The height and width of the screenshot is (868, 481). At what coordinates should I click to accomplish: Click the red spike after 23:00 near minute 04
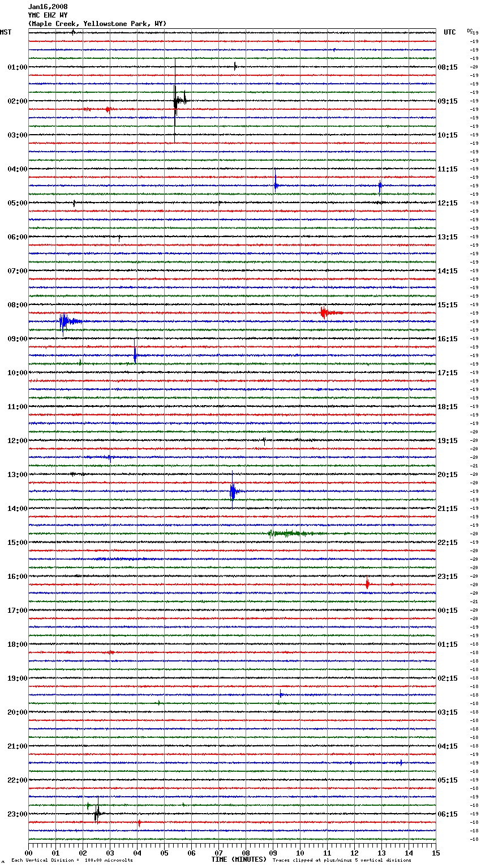139,823
